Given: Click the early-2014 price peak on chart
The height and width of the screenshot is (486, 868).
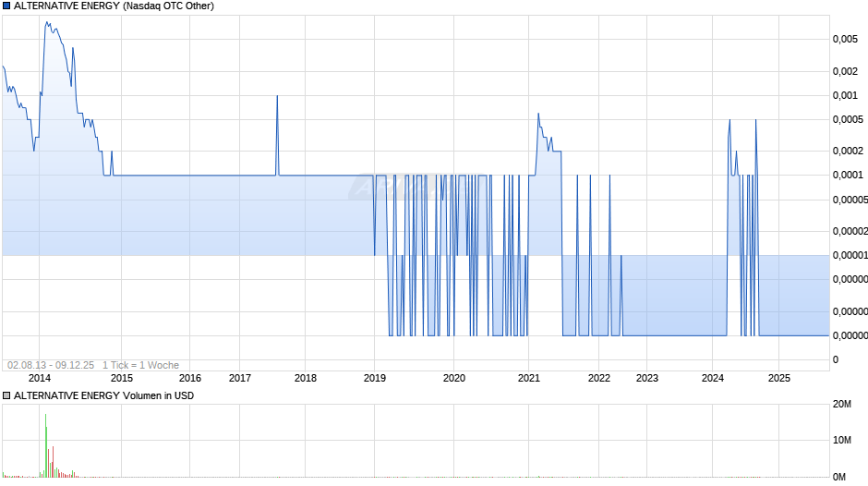Looking at the screenshot, I should (46, 23).
